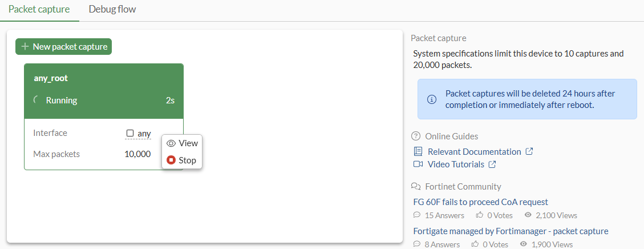
Task: Choose Stop from the capture context menu
Action: point(187,160)
